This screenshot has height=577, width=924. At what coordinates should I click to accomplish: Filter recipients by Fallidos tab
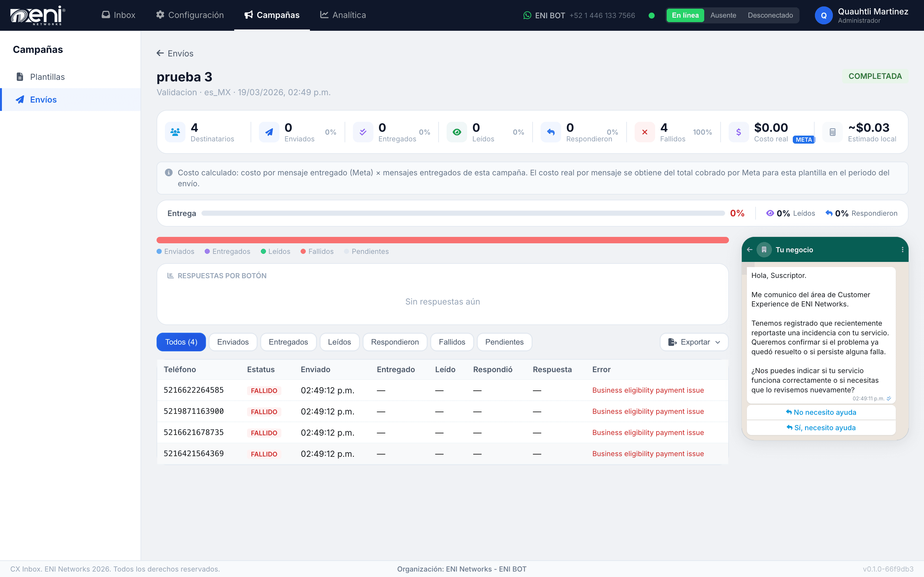(452, 342)
